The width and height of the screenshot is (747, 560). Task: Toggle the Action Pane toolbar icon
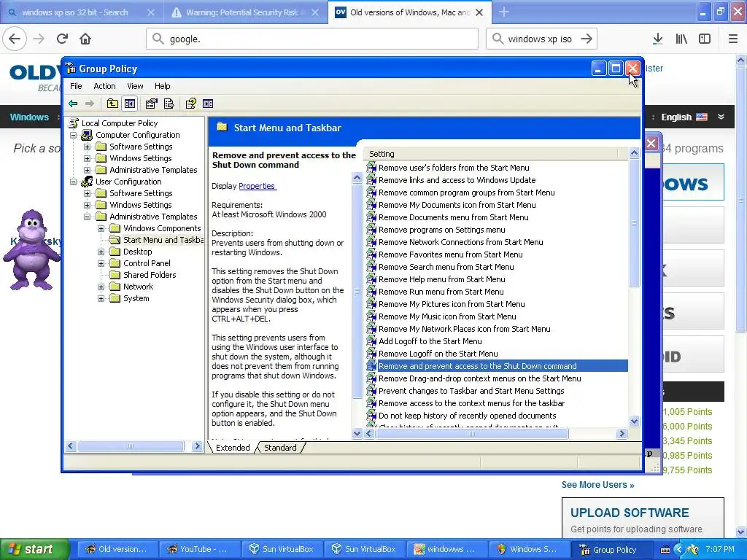(208, 104)
